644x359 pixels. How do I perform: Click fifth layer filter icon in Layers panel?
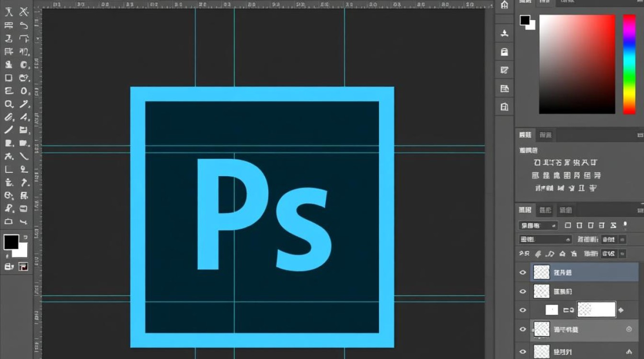614,225
